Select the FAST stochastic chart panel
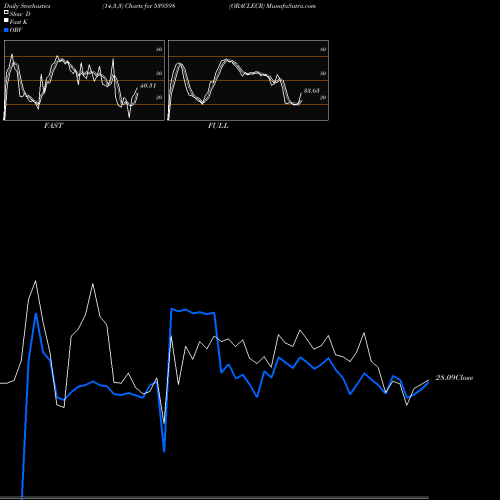The image size is (500, 500). point(84,80)
